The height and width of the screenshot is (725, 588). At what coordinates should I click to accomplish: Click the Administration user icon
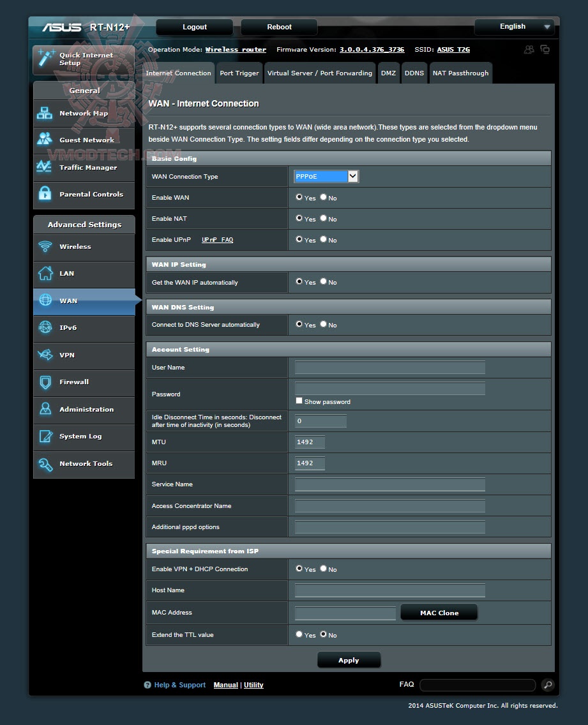(x=45, y=408)
